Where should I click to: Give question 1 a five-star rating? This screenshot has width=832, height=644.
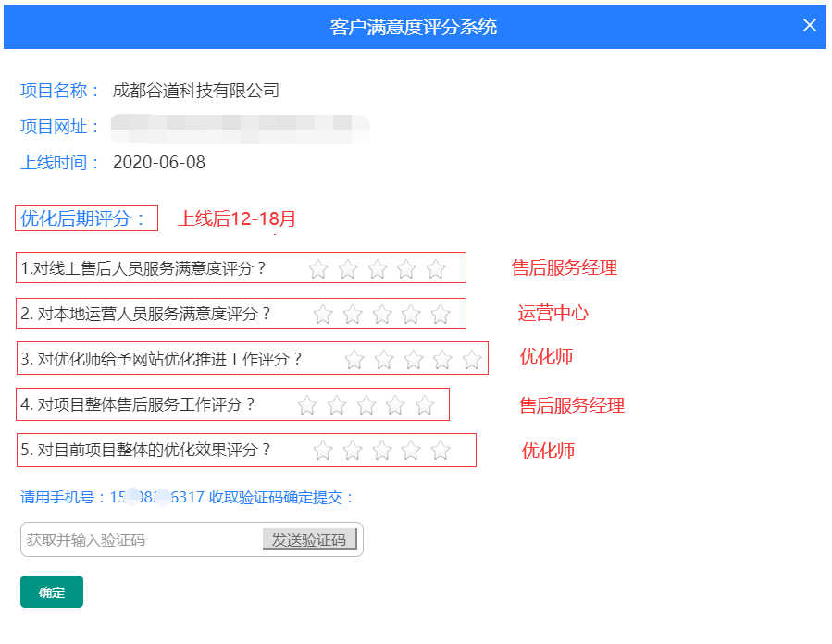pos(436,269)
